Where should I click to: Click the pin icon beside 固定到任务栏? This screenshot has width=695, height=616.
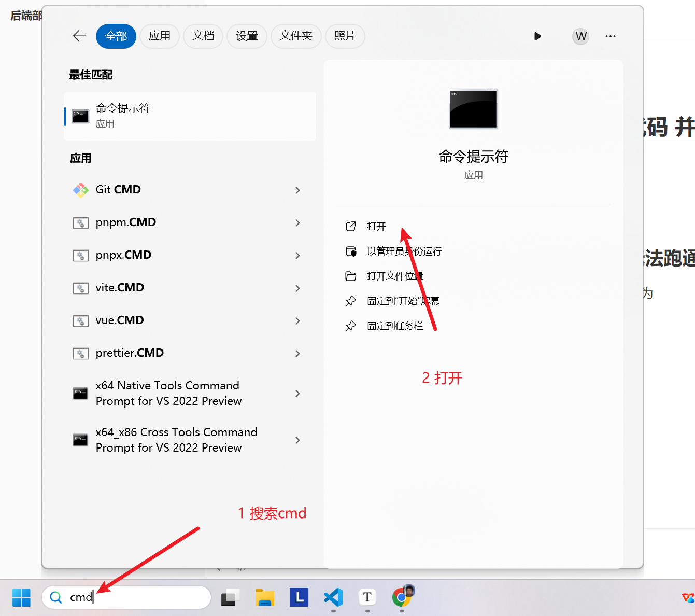(x=351, y=326)
